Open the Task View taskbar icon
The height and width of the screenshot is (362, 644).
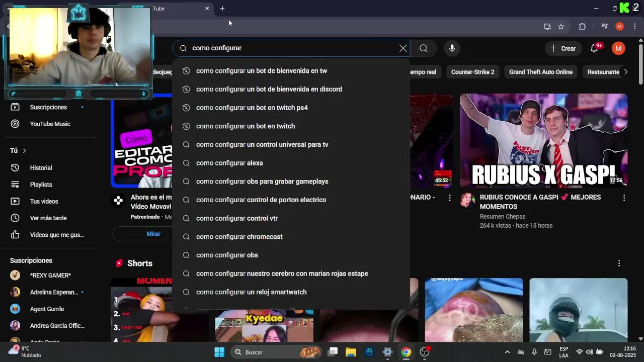pyautogui.click(x=333, y=352)
